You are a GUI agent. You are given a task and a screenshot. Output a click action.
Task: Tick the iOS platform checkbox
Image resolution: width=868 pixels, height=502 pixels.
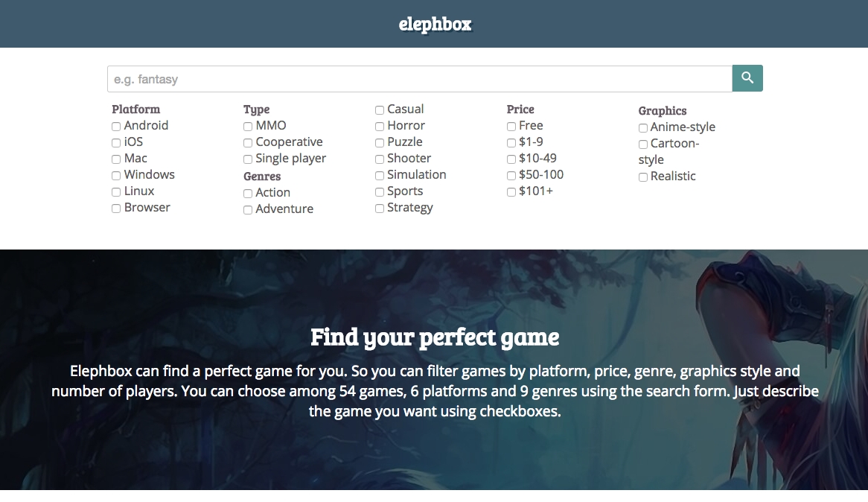tap(116, 143)
